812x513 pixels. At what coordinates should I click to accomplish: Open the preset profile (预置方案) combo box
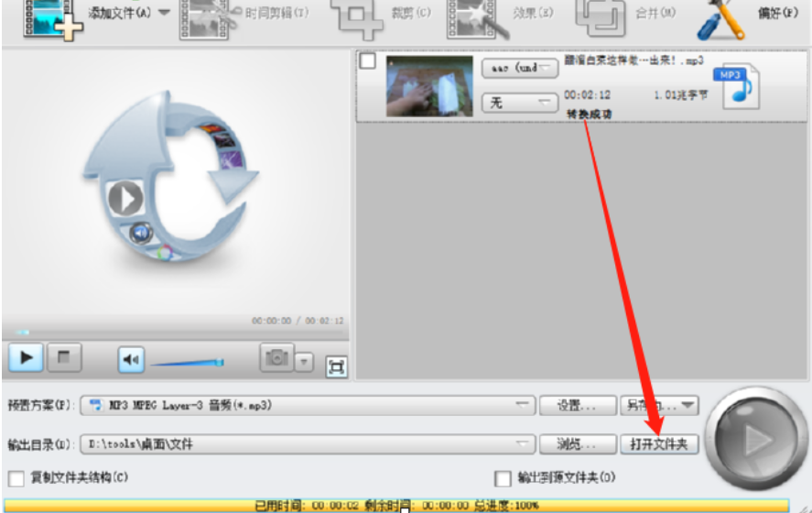tap(308, 405)
